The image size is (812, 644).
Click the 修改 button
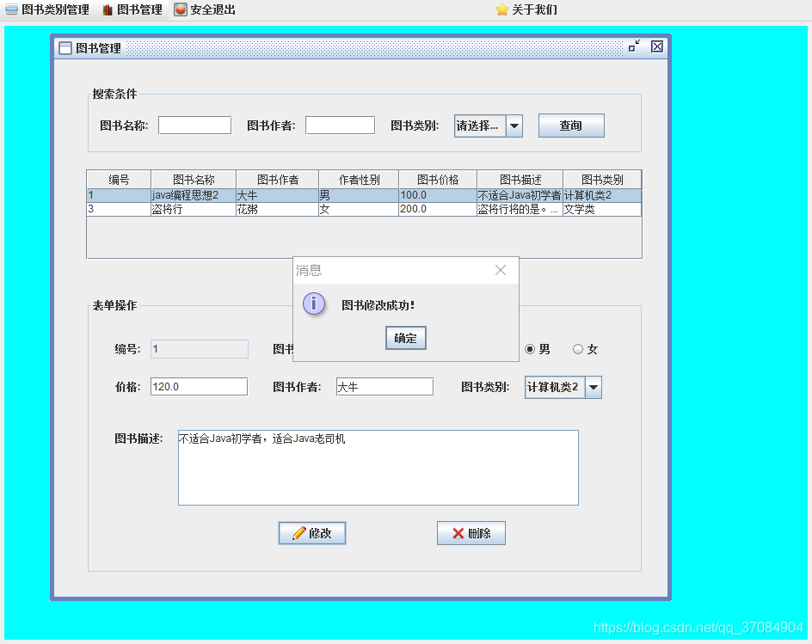tap(312, 533)
